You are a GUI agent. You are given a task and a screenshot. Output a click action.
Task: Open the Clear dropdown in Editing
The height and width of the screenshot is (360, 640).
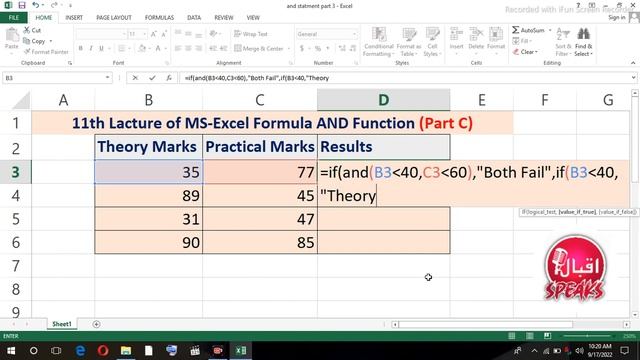tap(525, 52)
